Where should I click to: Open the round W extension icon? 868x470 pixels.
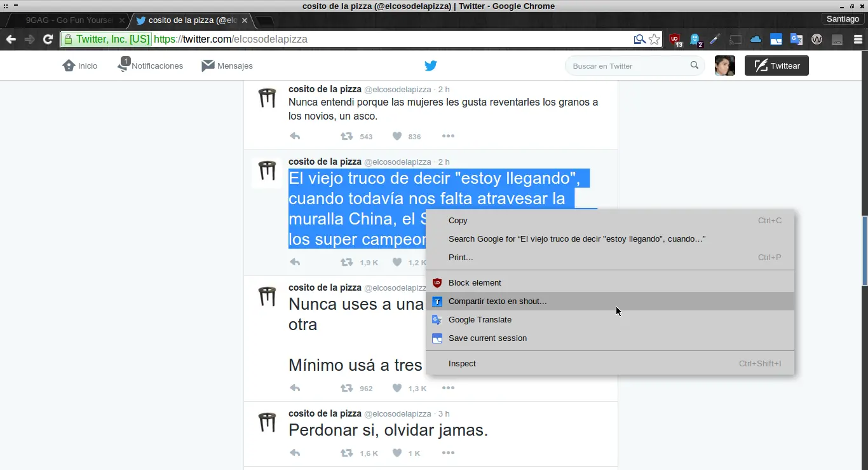817,39
